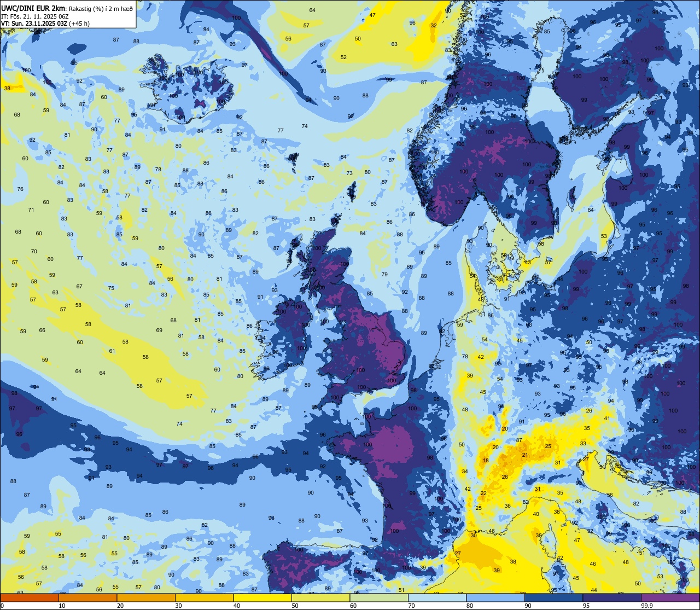700x610 pixels.
Task: Pick the purple swatch above 99.9
Action: tap(670, 598)
